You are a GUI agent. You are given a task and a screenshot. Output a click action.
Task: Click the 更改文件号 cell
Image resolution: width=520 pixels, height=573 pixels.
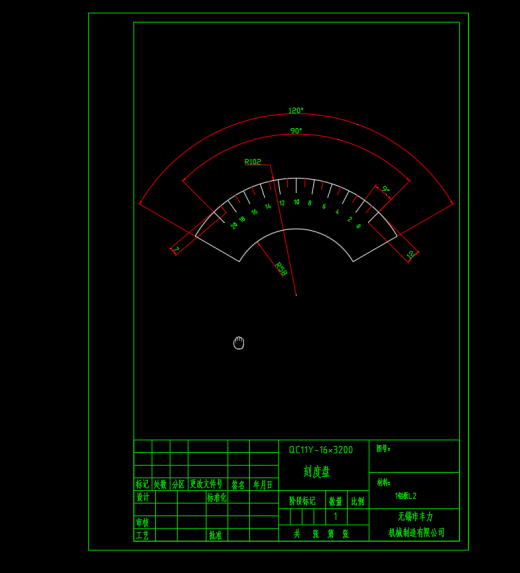pyautogui.click(x=207, y=484)
